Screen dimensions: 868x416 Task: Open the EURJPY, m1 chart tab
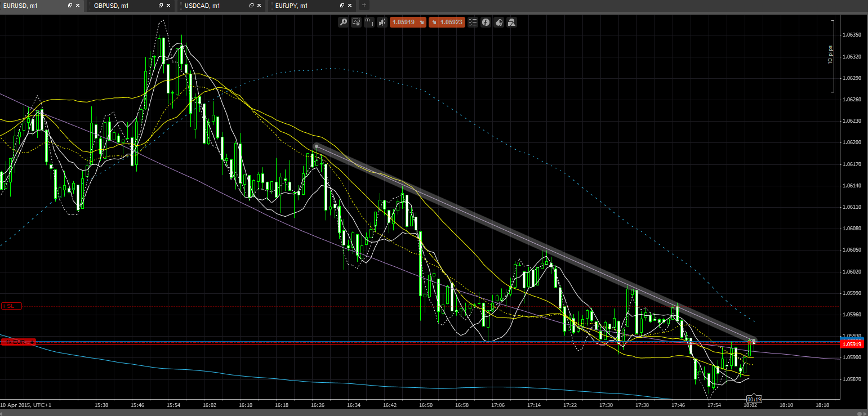[x=292, y=6]
